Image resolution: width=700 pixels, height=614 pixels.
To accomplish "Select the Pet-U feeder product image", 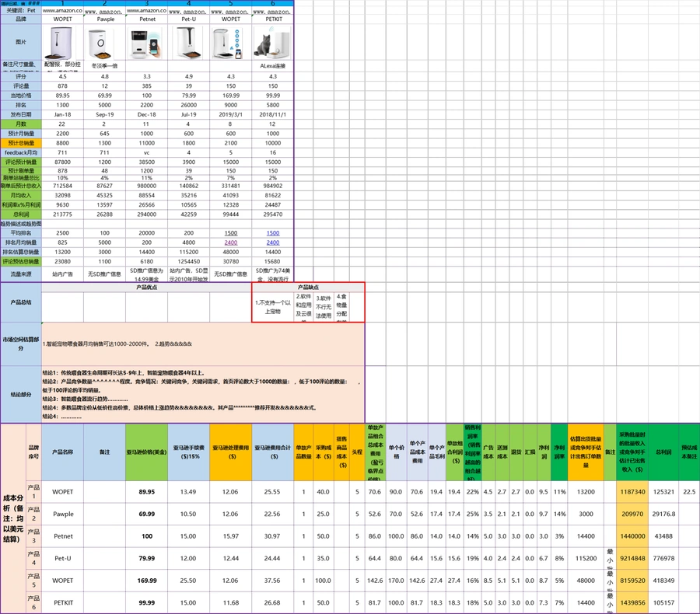I will tap(188, 43).
